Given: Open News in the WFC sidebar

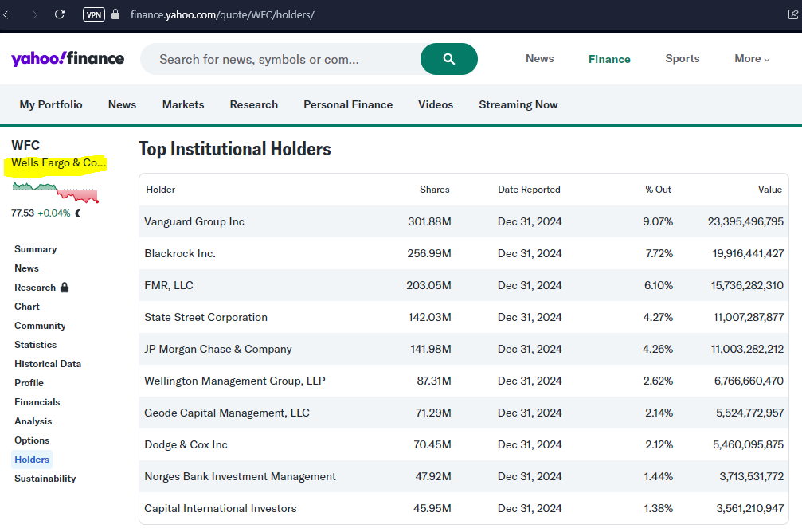Looking at the screenshot, I should coord(26,268).
